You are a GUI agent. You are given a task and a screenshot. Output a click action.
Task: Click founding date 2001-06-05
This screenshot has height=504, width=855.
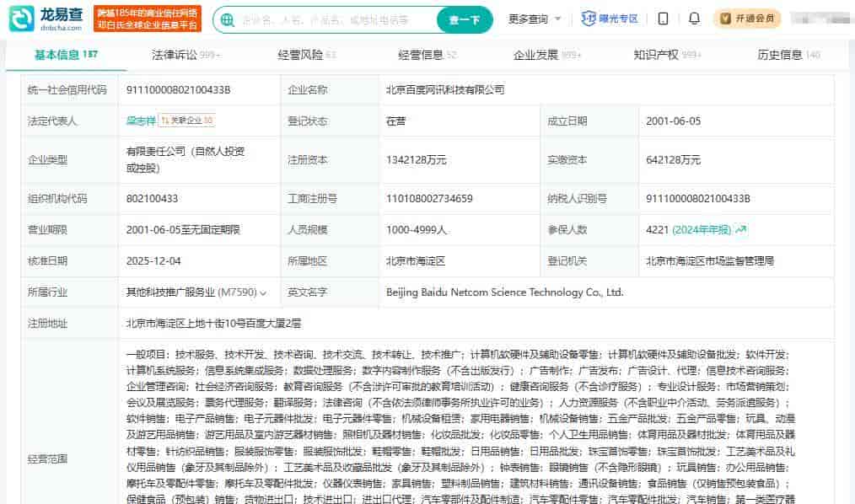674,121
